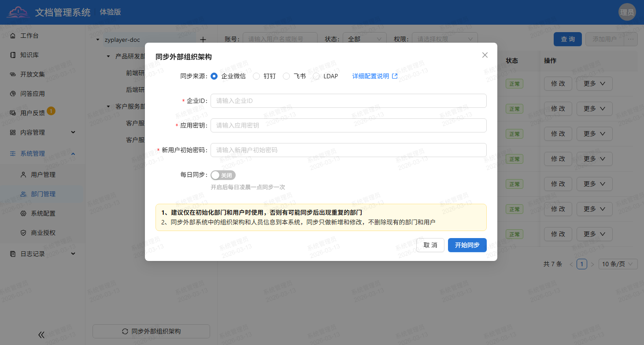Click the 系统配置 gear icon
The image size is (644, 345).
[x=23, y=213]
